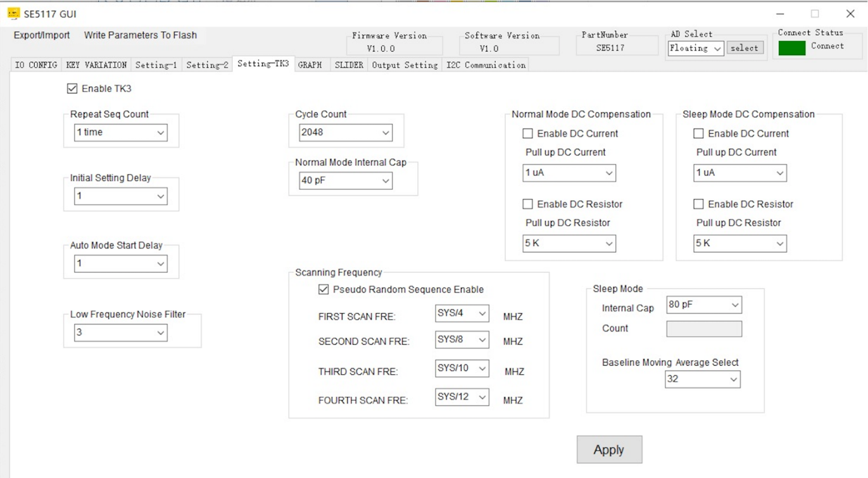This screenshot has height=478, width=868.
Task: Open the Repeat Seq Count dropdown
Action: pyautogui.click(x=120, y=132)
